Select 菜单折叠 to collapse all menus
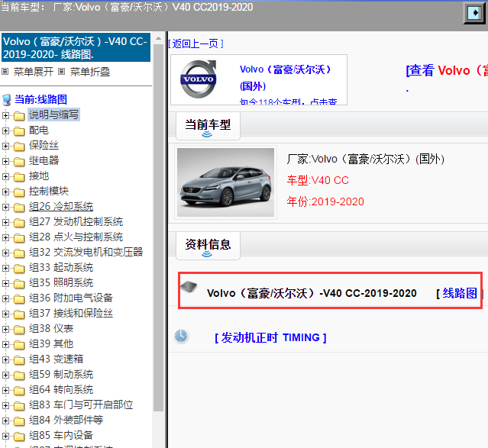 pos(90,72)
